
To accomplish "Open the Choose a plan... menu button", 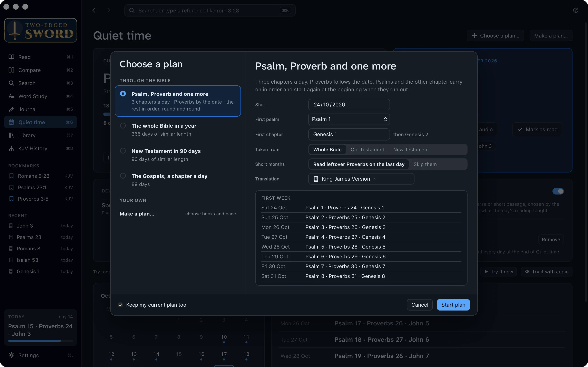I will point(495,36).
